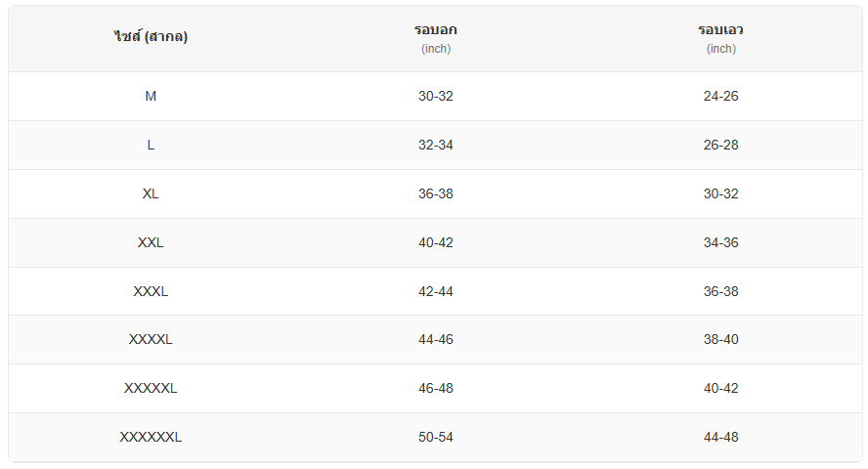The image size is (868, 469).
Task: Select the XXXL size label
Action: click(151, 291)
